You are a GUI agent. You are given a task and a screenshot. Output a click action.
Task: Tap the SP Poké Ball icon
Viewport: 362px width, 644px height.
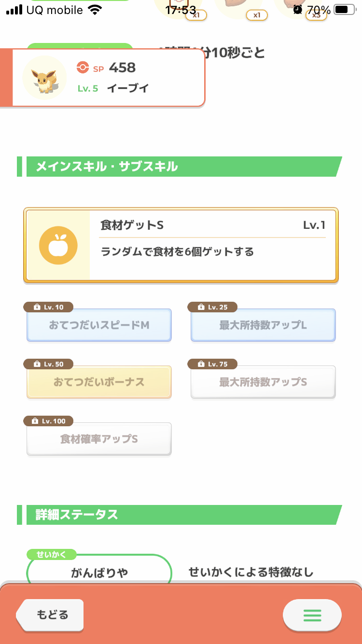click(83, 68)
